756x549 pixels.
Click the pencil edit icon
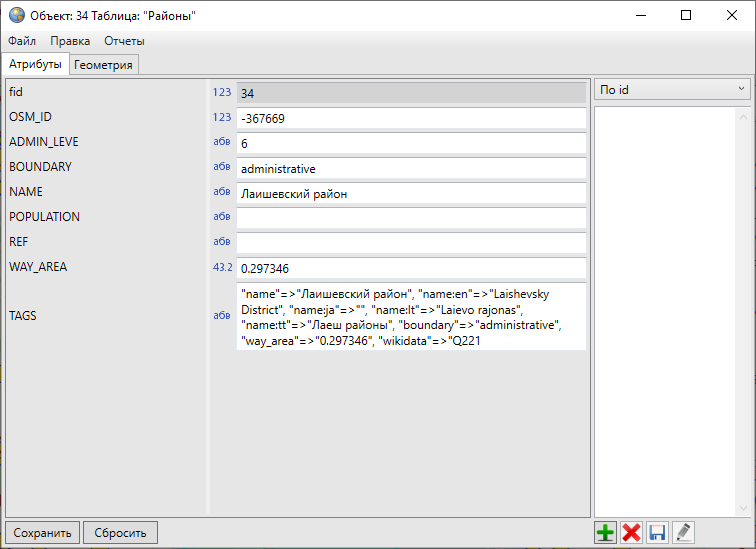tap(683, 533)
